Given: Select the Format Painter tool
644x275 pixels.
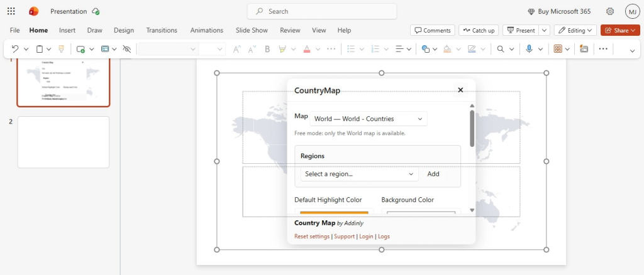Looking at the screenshot, I should tap(61, 49).
